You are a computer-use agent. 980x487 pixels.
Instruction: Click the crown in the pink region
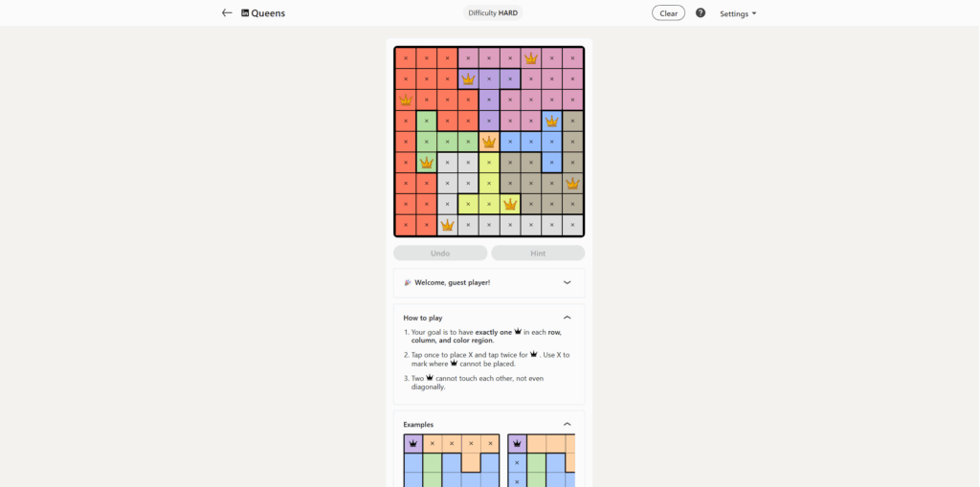[x=531, y=58]
